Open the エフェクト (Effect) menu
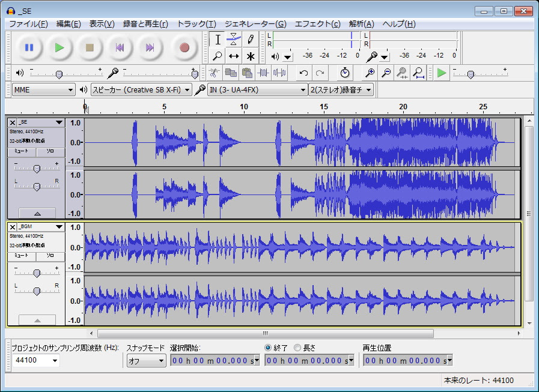Image resolution: width=539 pixels, height=392 pixels. pyautogui.click(x=318, y=24)
